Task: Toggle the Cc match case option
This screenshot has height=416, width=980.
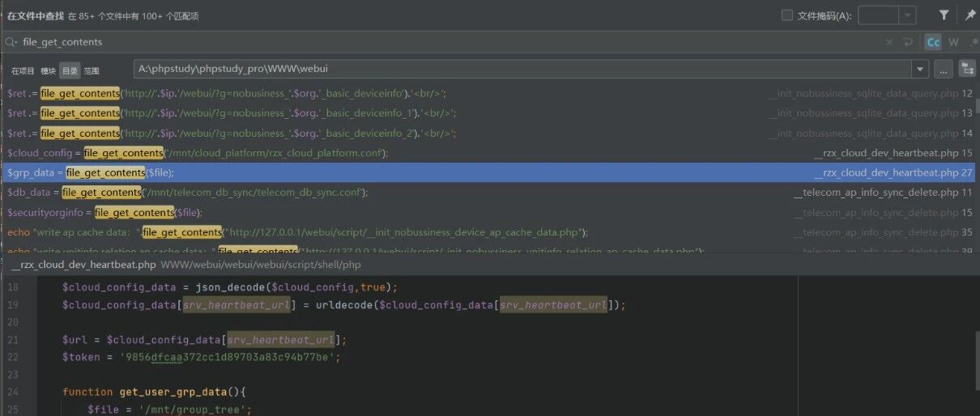Action: pos(933,42)
